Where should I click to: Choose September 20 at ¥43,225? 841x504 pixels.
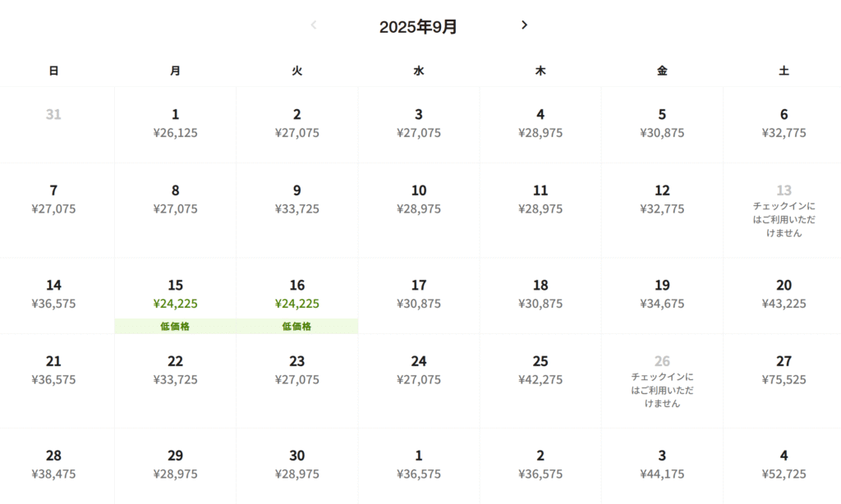click(x=784, y=296)
